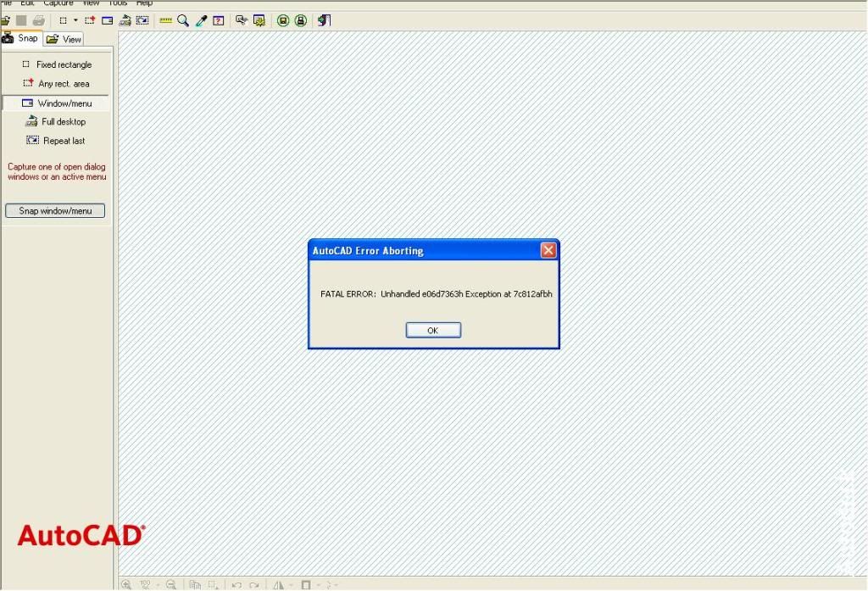Select the color picker eyedropper tool
The width and height of the screenshot is (868, 591).
201,21
